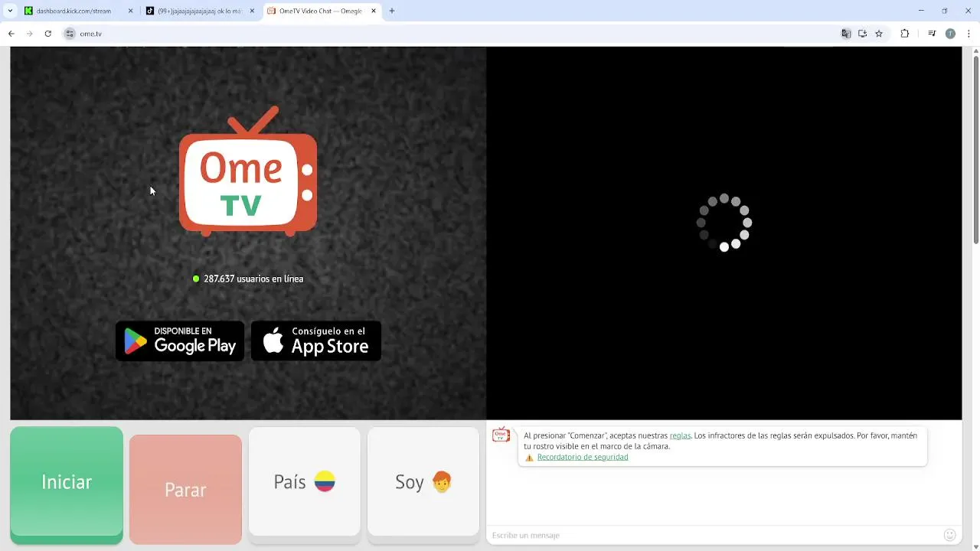Select the OmeTV Video Chat tab

(322, 11)
